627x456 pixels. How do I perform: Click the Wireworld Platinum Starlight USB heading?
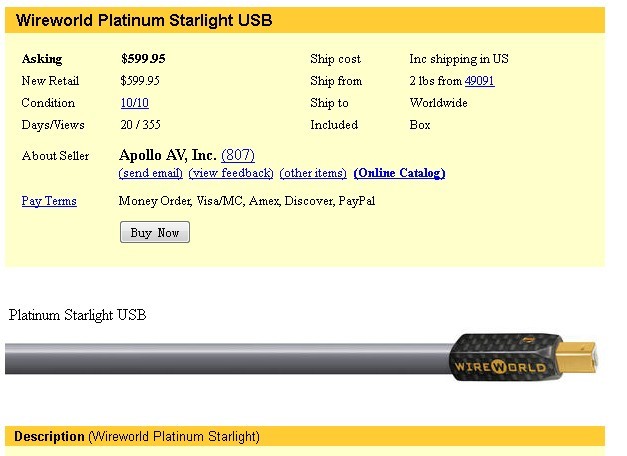pyautogui.click(x=144, y=20)
